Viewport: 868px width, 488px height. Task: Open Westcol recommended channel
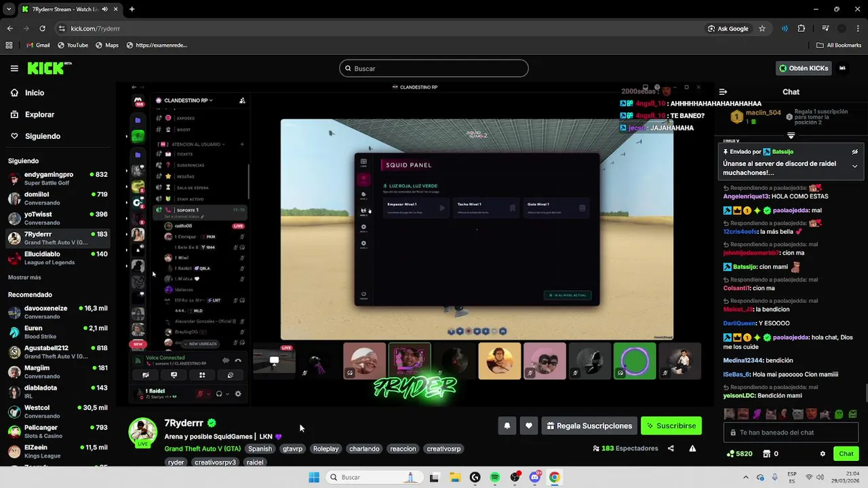pos(58,411)
